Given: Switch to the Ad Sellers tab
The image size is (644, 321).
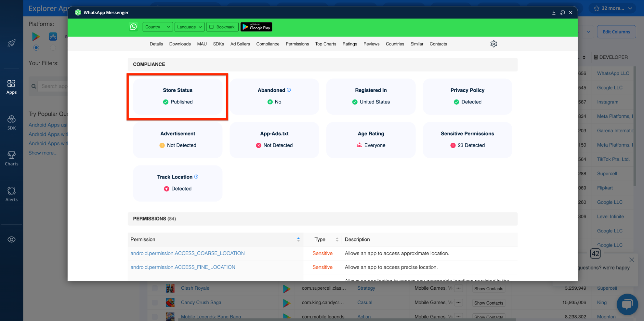Looking at the screenshot, I should 240,44.
